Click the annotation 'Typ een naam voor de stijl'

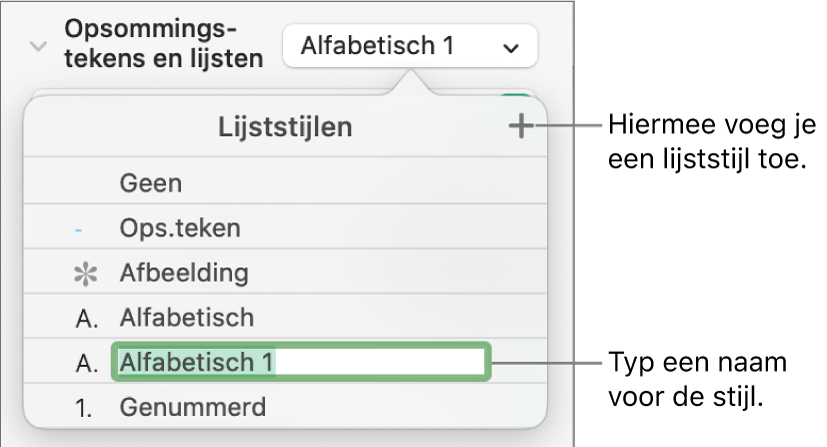pos(697,376)
